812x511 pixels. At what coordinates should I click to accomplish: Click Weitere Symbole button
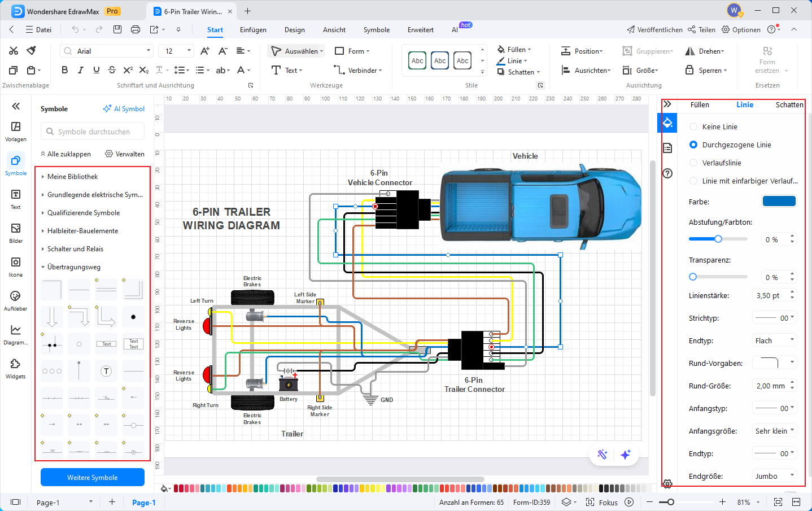pos(93,477)
